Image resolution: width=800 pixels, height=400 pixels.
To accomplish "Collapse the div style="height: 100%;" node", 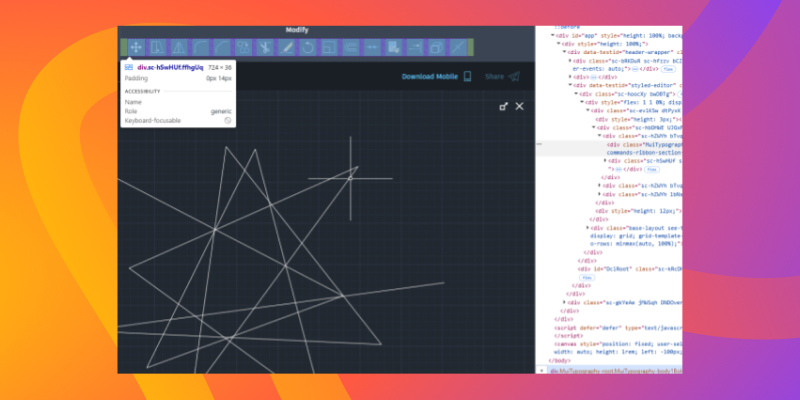I will coord(559,43).
